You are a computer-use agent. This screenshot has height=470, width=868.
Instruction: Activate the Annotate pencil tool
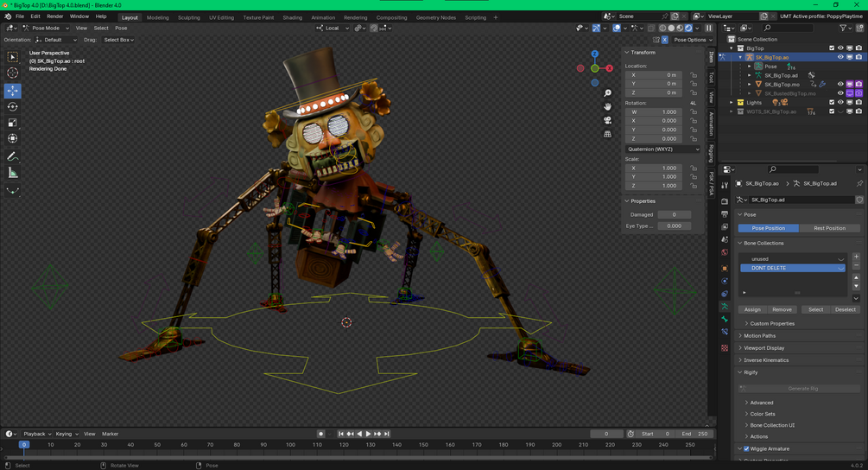(13, 156)
